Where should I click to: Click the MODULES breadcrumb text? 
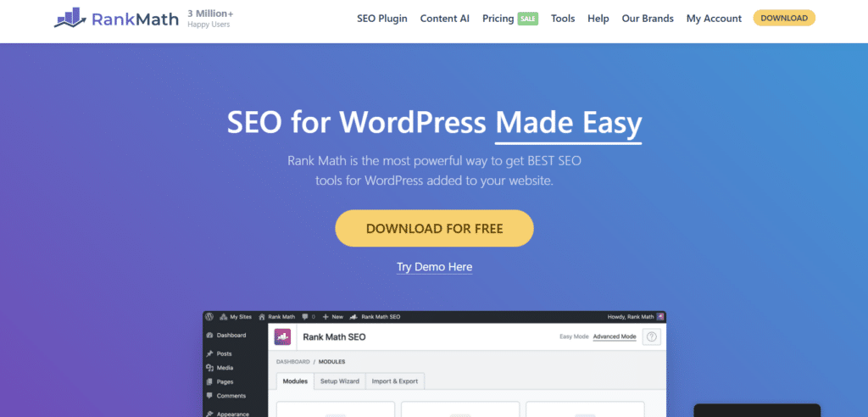(x=331, y=362)
